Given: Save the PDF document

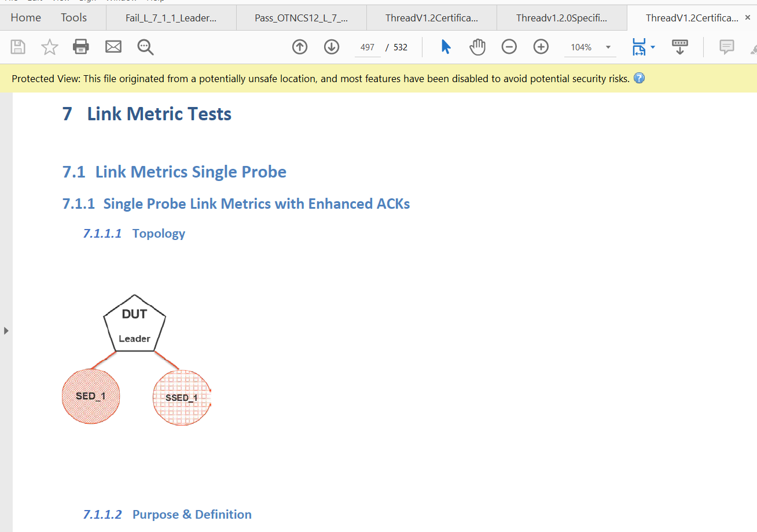Looking at the screenshot, I should 17,47.
